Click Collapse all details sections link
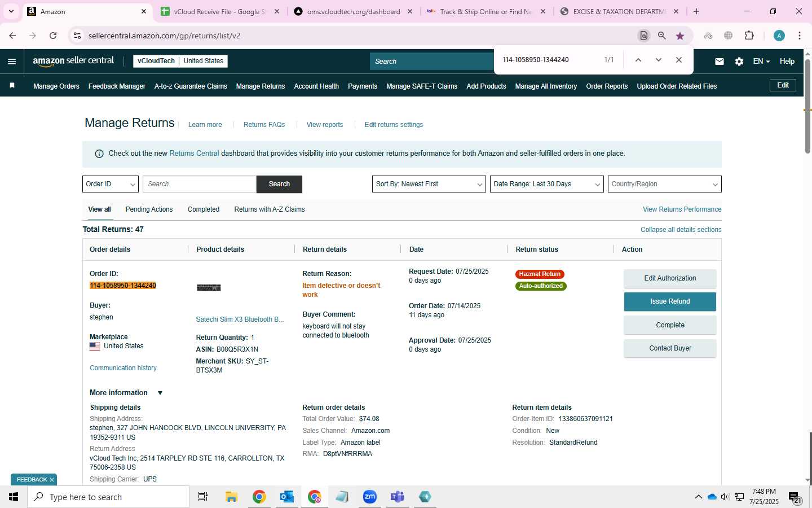This screenshot has width=812, height=508. (681, 230)
